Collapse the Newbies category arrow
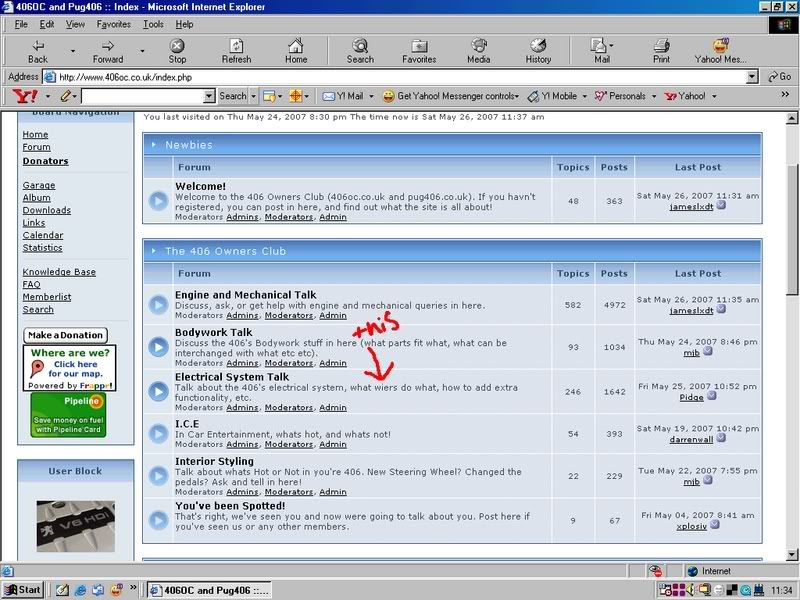Viewport: 800px width, 600px height. click(154, 145)
